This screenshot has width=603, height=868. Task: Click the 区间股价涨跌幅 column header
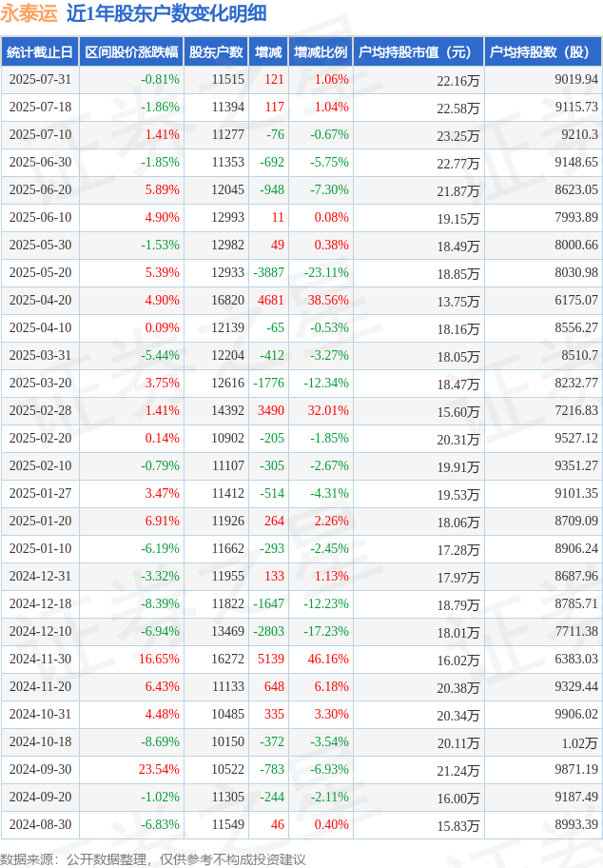131,52
